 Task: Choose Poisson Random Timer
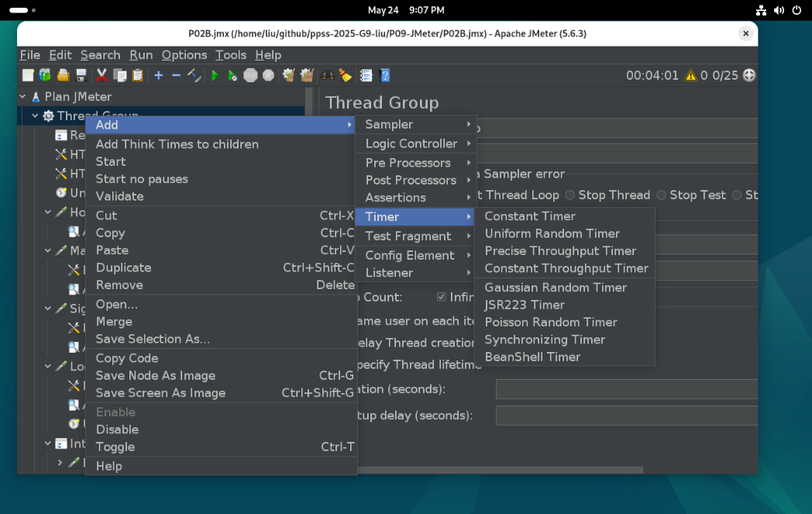[x=565, y=323]
